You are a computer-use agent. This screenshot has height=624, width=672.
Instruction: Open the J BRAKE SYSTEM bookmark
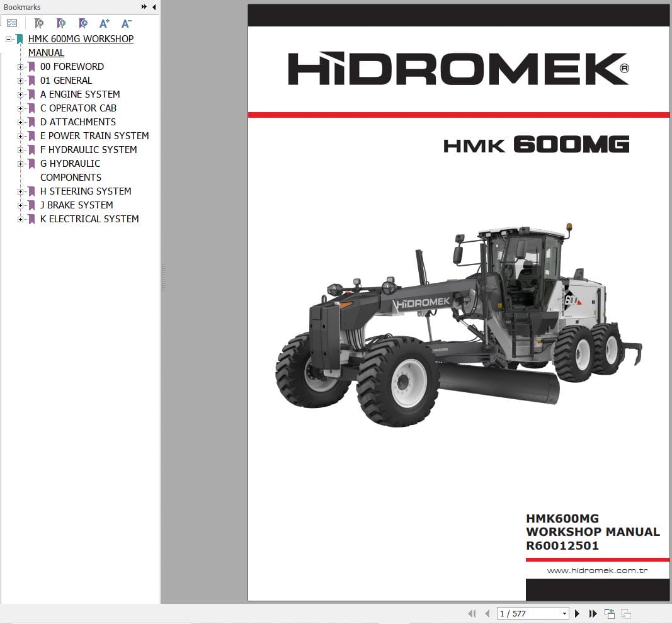click(76, 205)
